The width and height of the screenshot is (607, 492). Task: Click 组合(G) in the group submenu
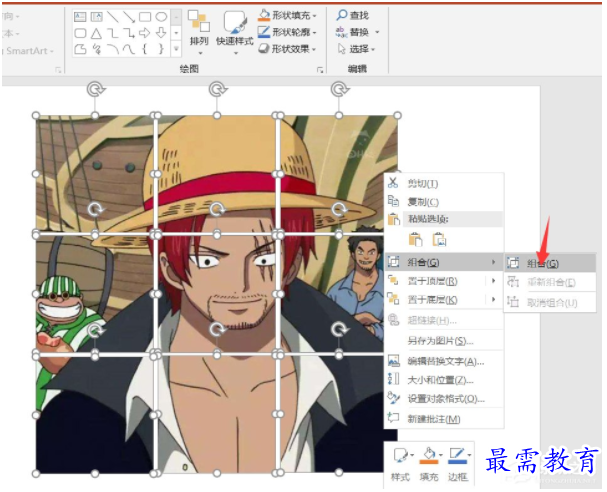550,264
